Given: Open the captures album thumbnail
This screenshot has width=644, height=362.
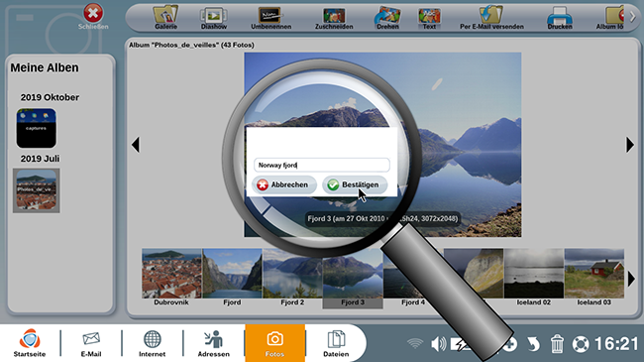Looking at the screenshot, I should pyautogui.click(x=36, y=128).
